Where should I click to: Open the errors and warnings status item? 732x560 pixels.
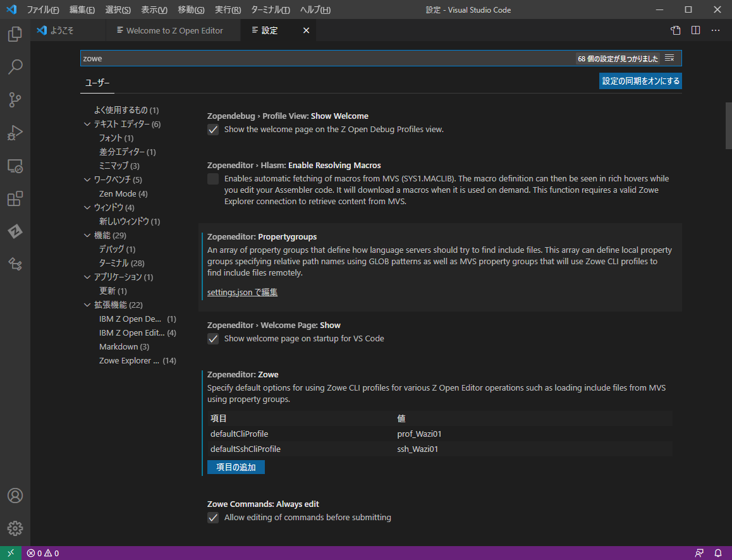(x=43, y=554)
